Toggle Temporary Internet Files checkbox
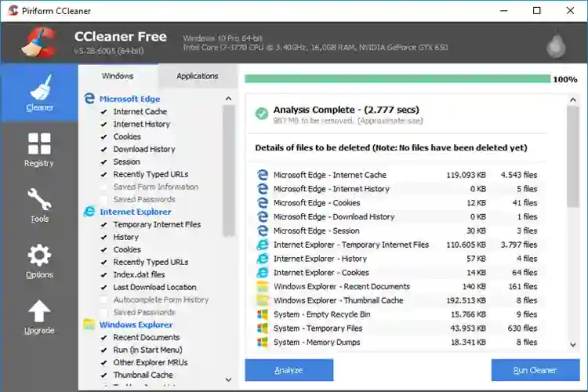Screen dimensions: 588x392 [103, 225]
